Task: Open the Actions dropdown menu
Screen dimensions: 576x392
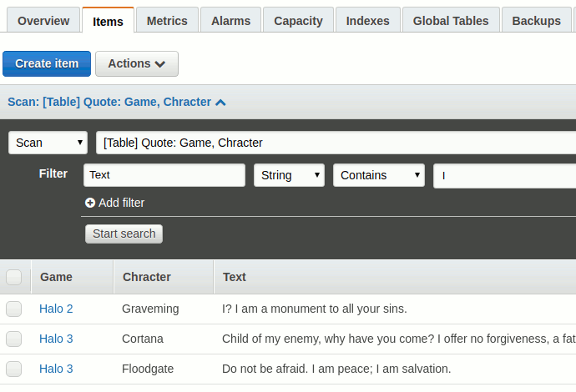Action: (x=136, y=63)
